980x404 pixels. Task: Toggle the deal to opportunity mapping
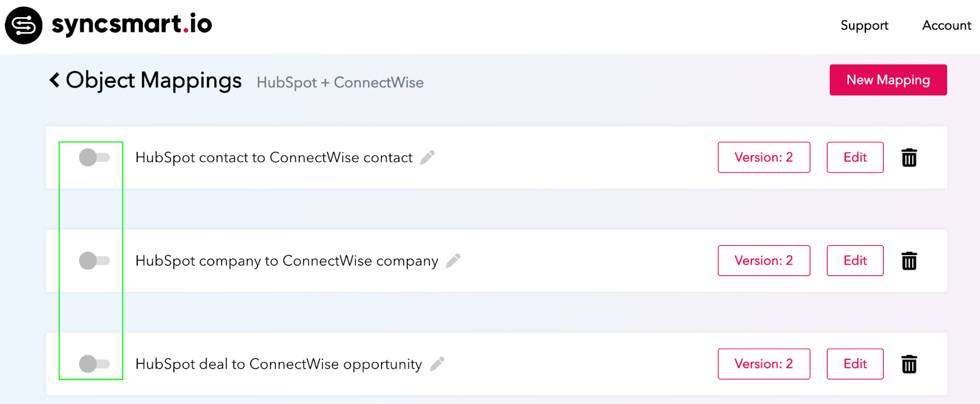[x=94, y=364]
